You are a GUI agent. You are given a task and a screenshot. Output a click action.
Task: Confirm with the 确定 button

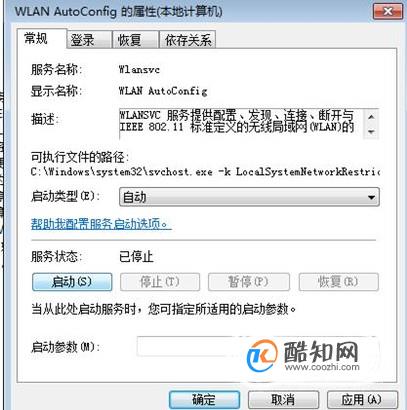[x=204, y=399]
